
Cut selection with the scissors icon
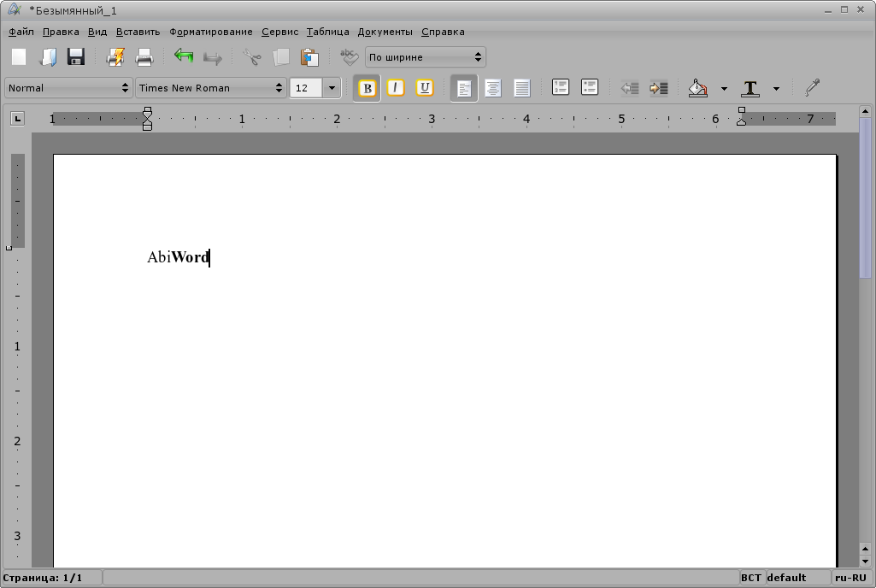(252, 57)
